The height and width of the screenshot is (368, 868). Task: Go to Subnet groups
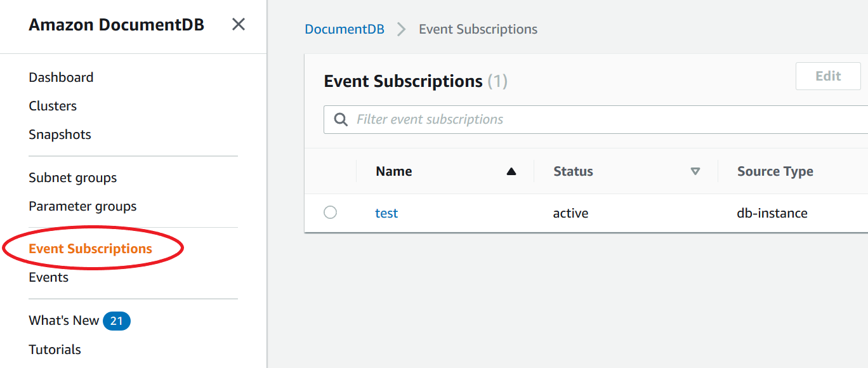pyautogui.click(x=72, y=177)
